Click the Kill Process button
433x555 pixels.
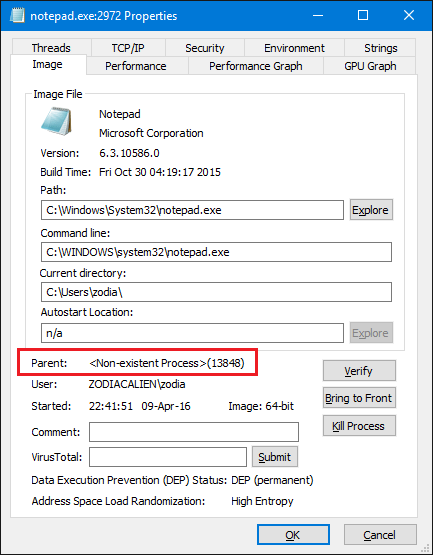[x=359, y=425]
